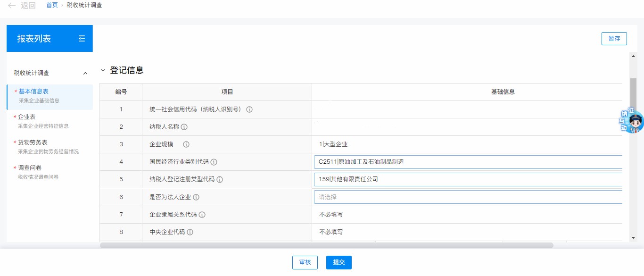
Task: Click the back arrow icon
Action: click(x=12, y=6)
